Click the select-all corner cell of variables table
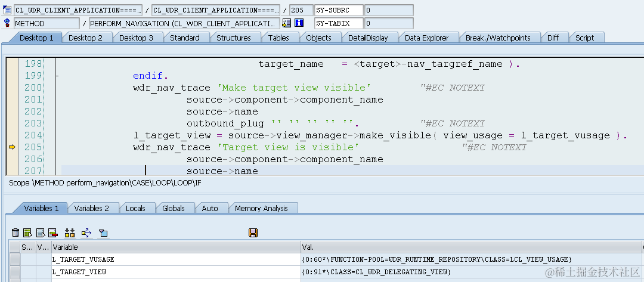Image resolution: width=644 pixels, height=282 pixels. (15, 247)
